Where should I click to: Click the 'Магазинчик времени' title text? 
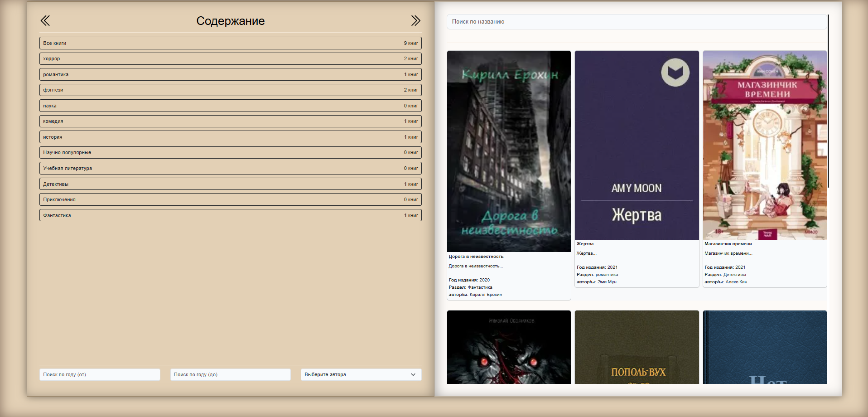click(x=728, y=244)
